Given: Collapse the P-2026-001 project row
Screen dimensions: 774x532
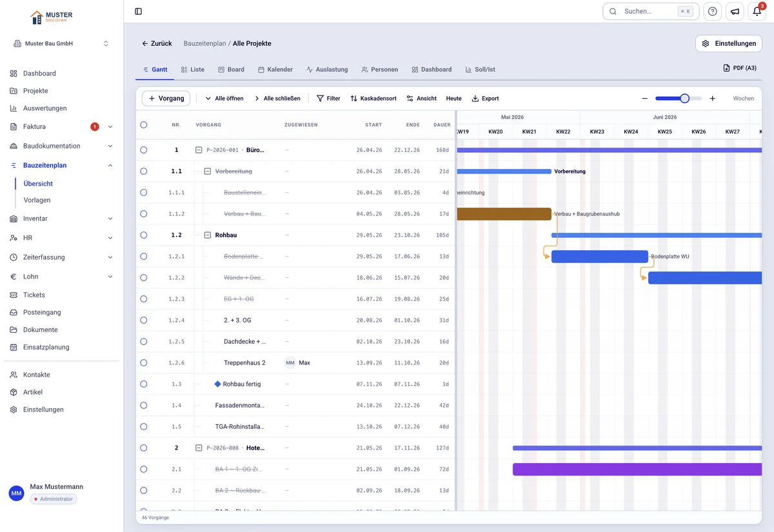Looking at the screenshot, I should point(199,150).
